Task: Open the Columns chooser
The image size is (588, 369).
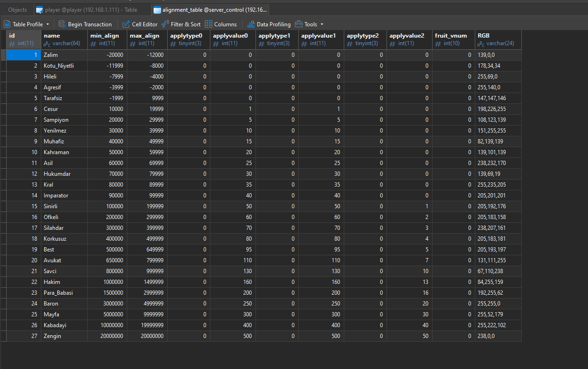Action: point(221,24)
